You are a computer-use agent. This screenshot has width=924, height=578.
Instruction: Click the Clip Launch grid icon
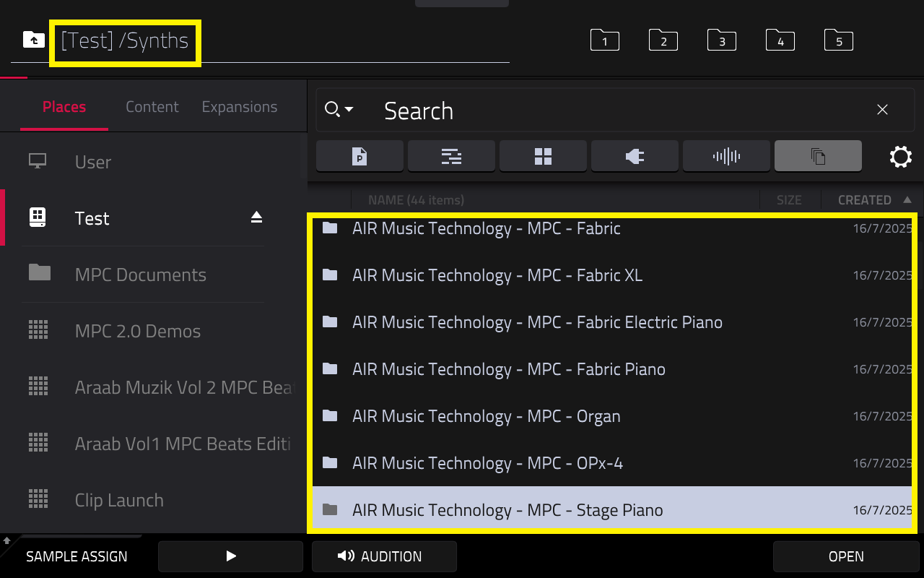[x=38, y=499]
